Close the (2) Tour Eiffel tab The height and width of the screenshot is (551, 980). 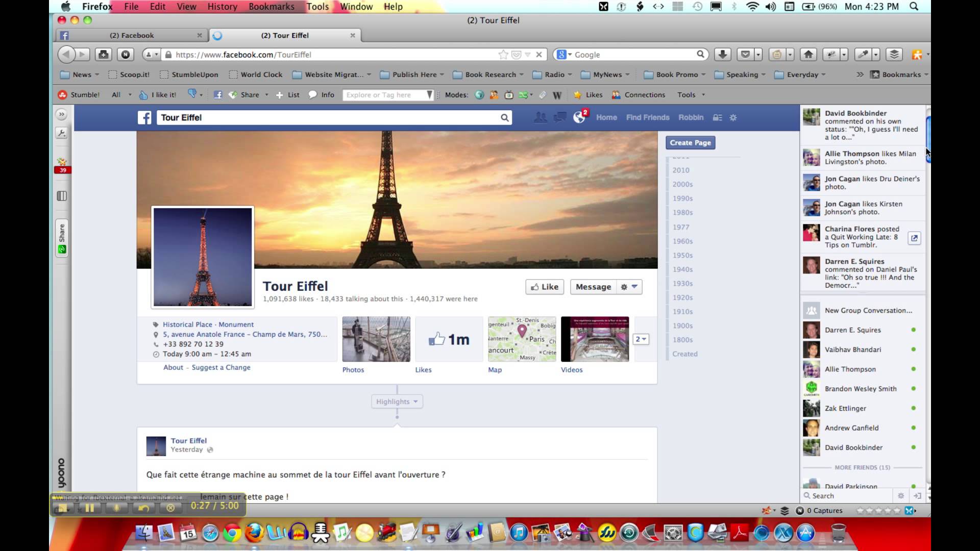point(352,35)
